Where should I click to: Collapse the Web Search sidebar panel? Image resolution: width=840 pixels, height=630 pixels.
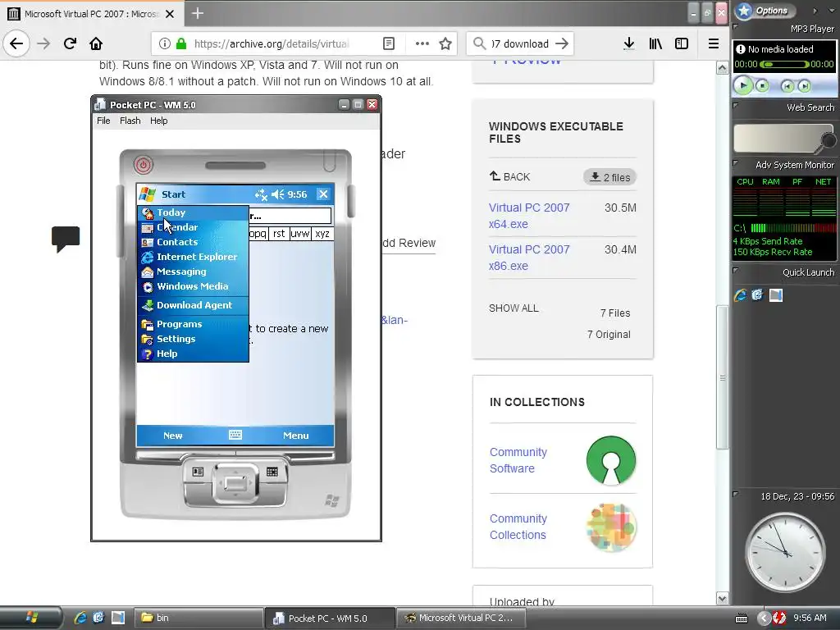[736, 106]
